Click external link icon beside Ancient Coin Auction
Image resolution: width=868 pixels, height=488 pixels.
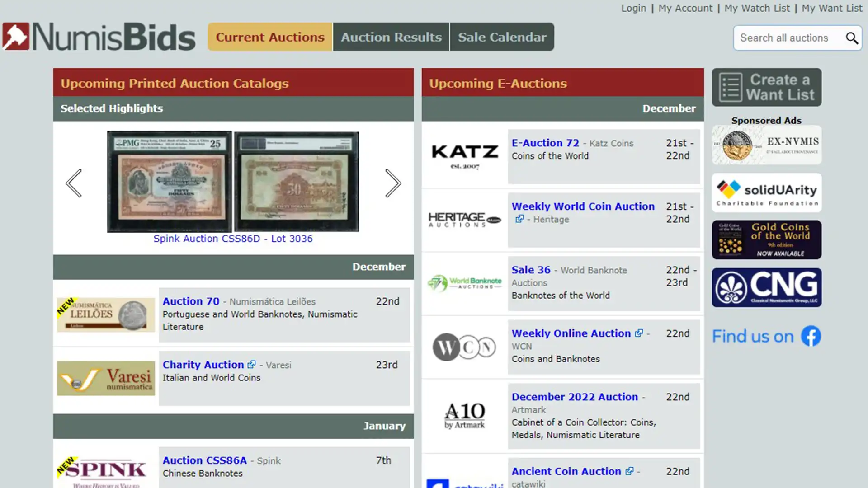pyautogui.click(x=629, y=471)
